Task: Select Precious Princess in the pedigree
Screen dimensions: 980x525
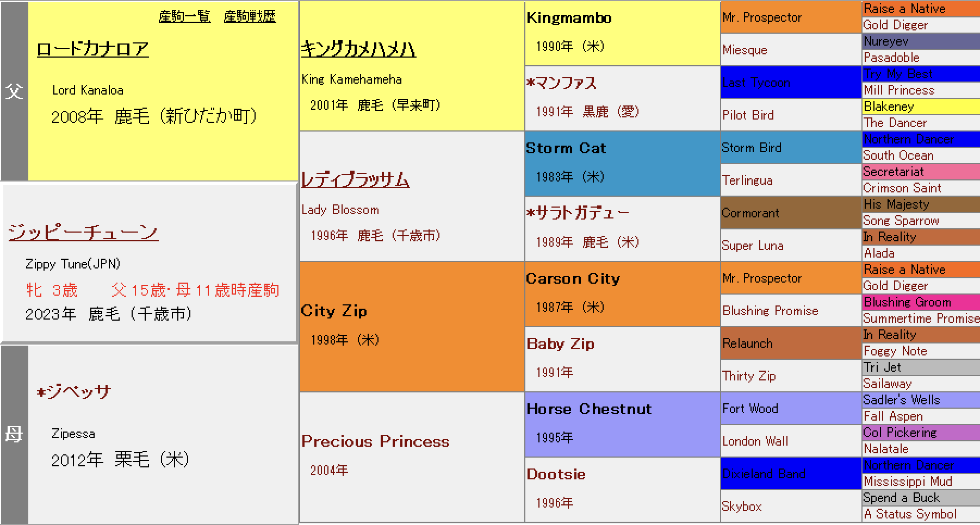Action: 375,441
